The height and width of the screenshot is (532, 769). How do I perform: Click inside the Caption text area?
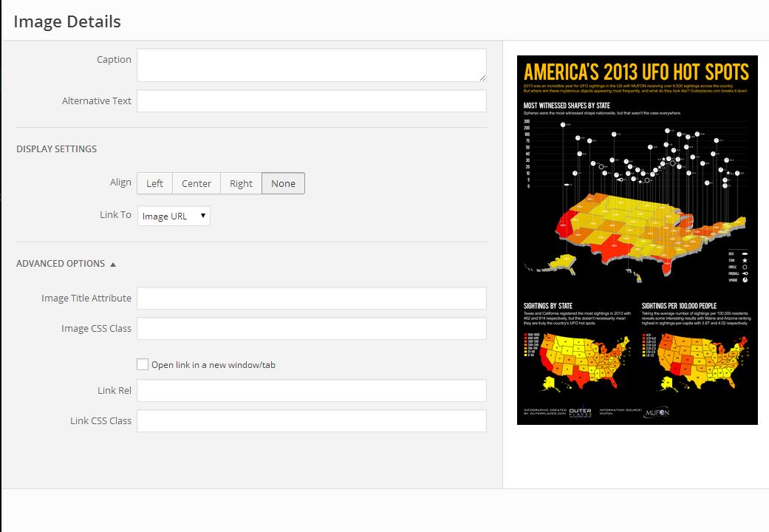311,65
